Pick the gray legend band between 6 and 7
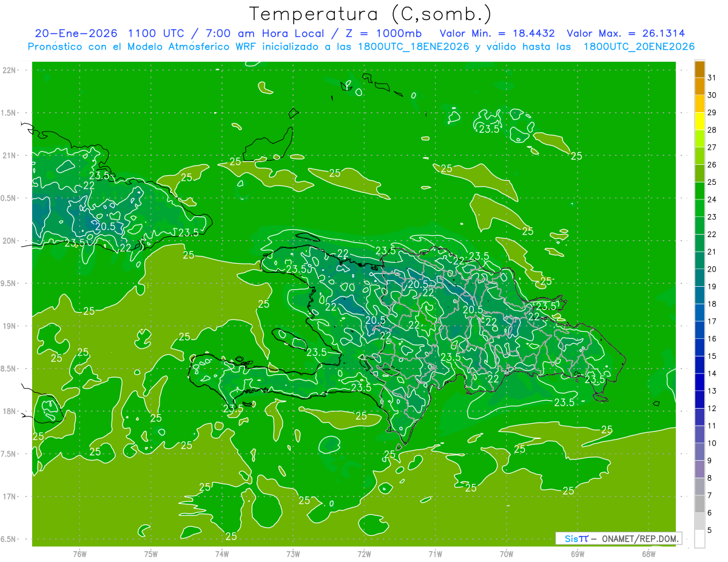This screenshot has width=728, height=562. pyautogui.click(x=699, y=504)
